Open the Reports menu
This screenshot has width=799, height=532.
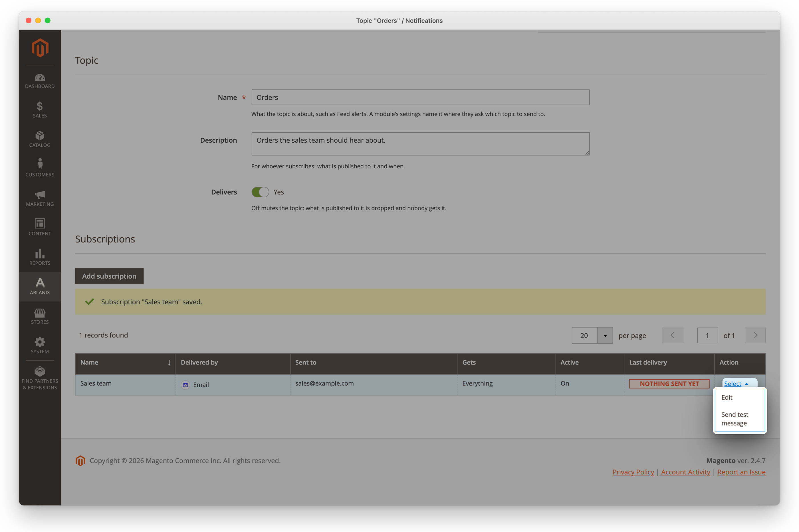[40, 257]
